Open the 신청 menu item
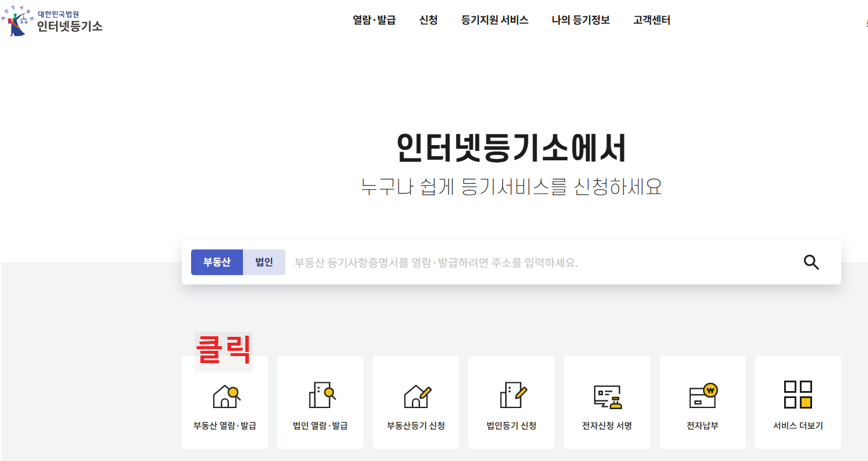 (428, 20)
